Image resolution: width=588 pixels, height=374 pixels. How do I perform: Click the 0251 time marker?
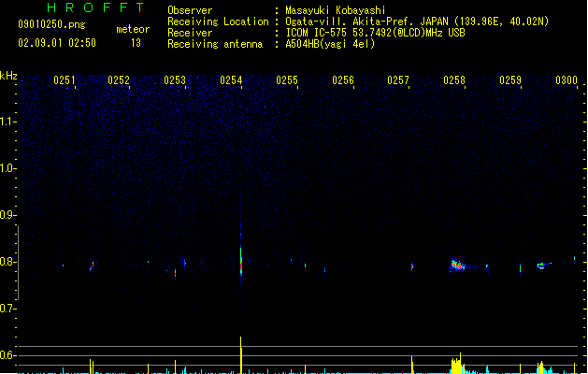point(65,80)
